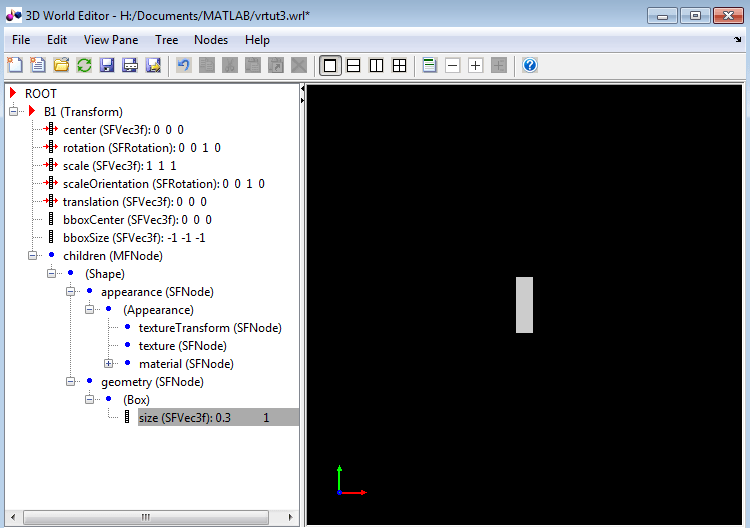Click the Save As toolbar icon
This screenshot has width=750, height=528.
(130, 65)
